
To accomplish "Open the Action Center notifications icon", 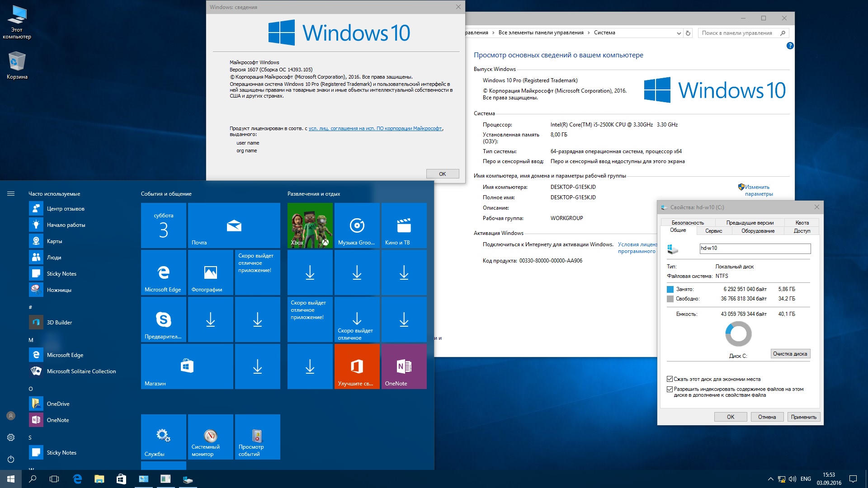I will coord(853,479).
